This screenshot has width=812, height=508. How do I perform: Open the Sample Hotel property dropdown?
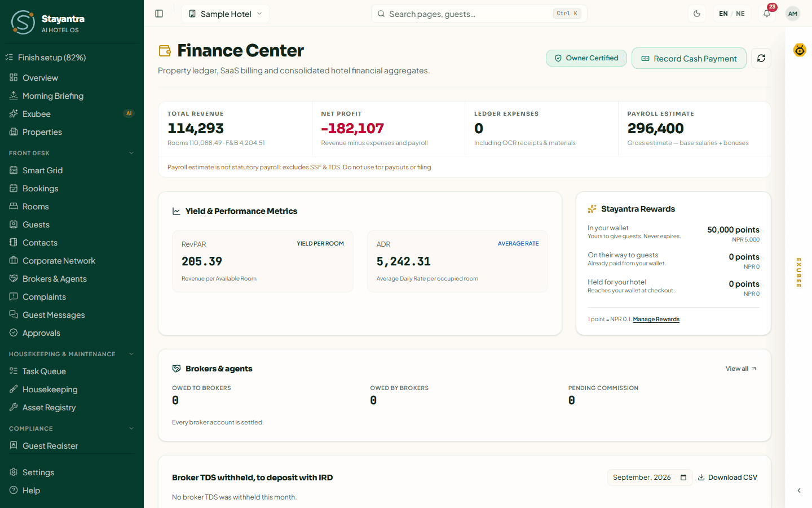(x=226, y=14)
